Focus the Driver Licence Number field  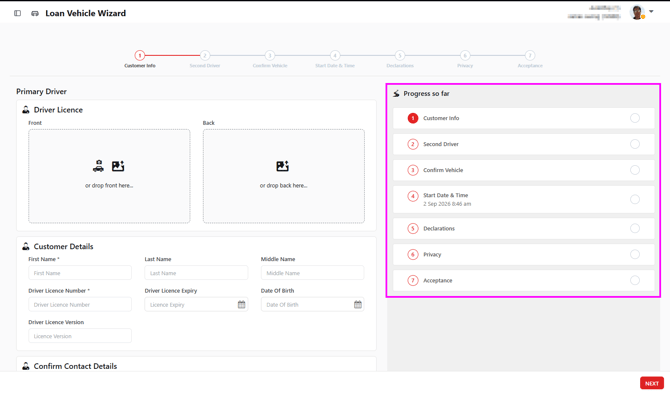click(80, 305)
